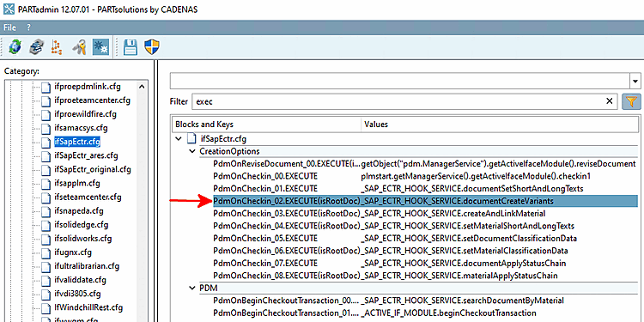
Task: Click the keys toolbar icon
Action: point(79,47)
